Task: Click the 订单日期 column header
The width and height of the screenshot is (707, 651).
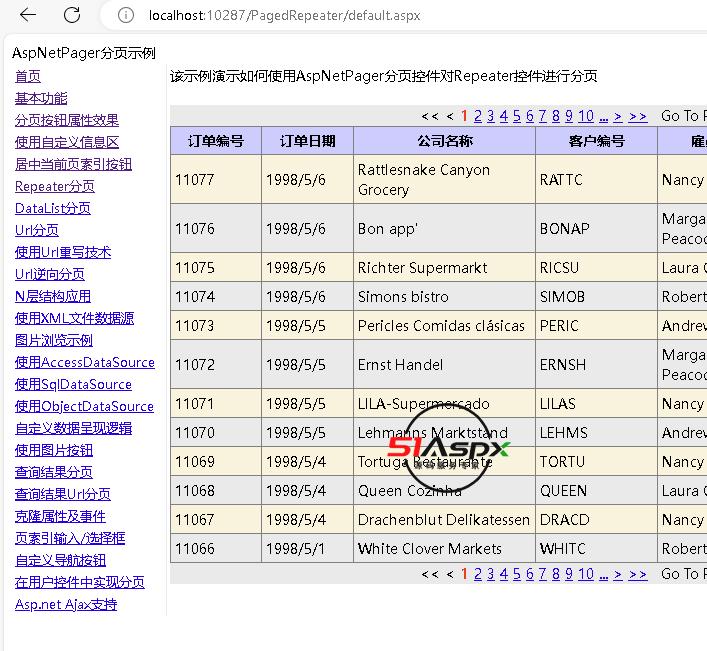Action: click(x=308, y=141)
